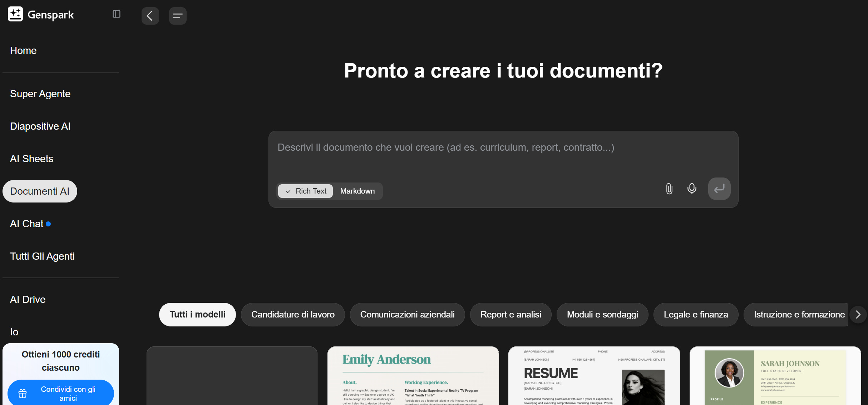
Task: Submit prompt with enter arrow button
Action: [719, 189]
